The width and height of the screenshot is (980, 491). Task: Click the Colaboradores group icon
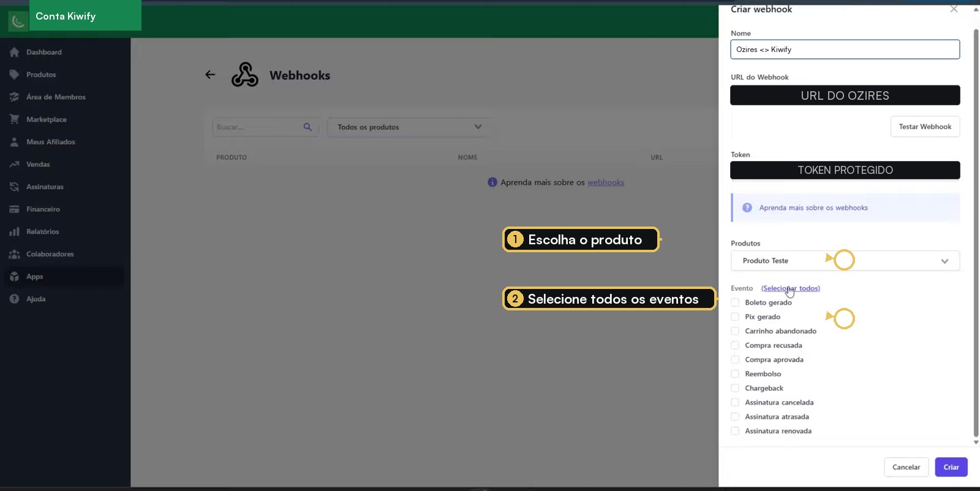14,254
